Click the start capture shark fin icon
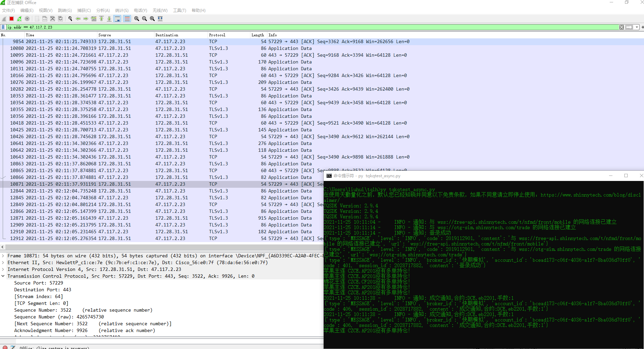The image size is (644, 349). [4, 19]
